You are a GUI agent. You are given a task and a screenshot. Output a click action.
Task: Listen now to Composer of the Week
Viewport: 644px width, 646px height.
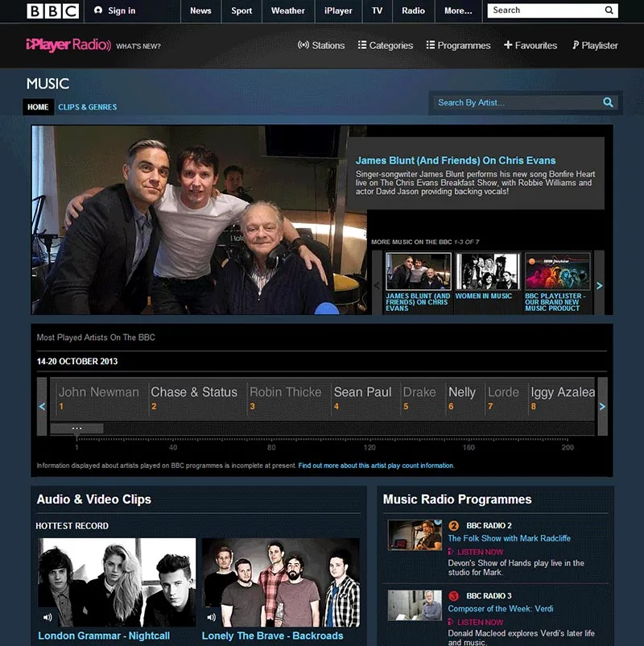point(476,622)
